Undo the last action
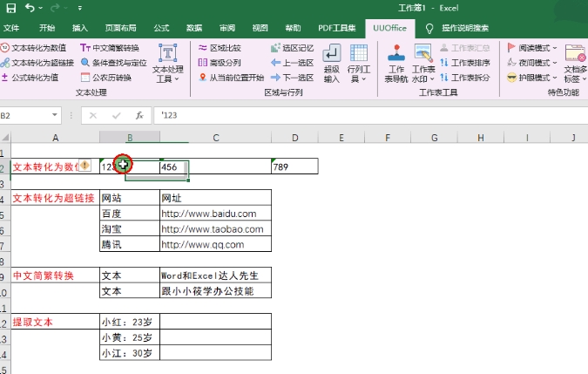 tap(30, 8)
